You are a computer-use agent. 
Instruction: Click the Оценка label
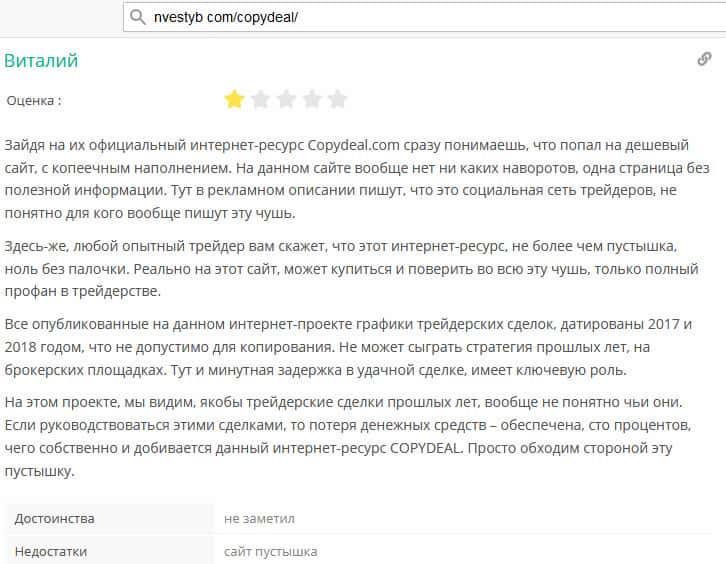tap(33, 100)
